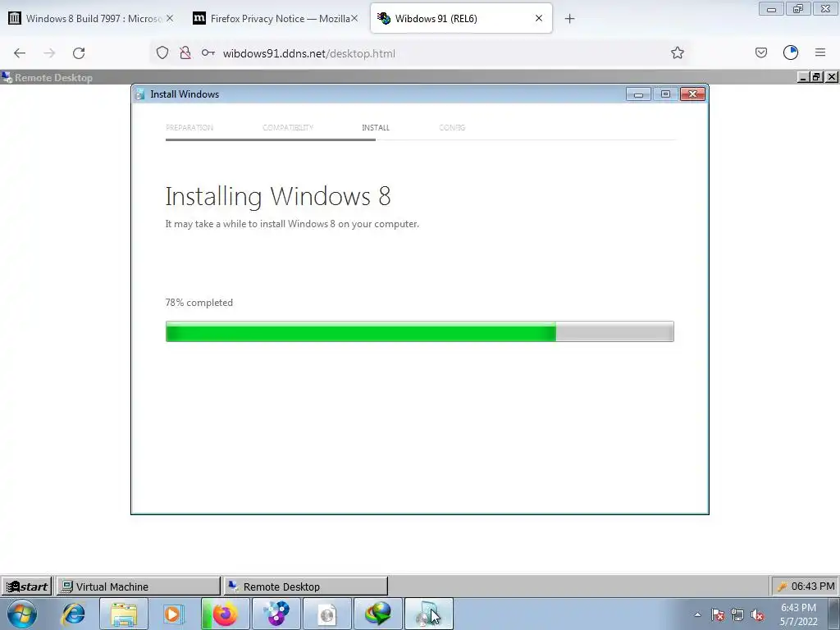Reload the current page
The image size is (840, 630).
tap(79, 53)
